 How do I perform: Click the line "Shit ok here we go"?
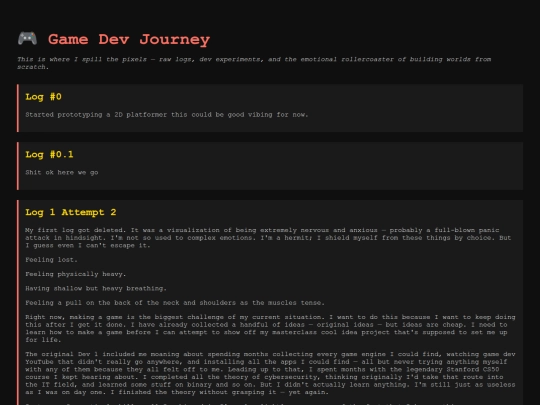(x=62, y=173)
